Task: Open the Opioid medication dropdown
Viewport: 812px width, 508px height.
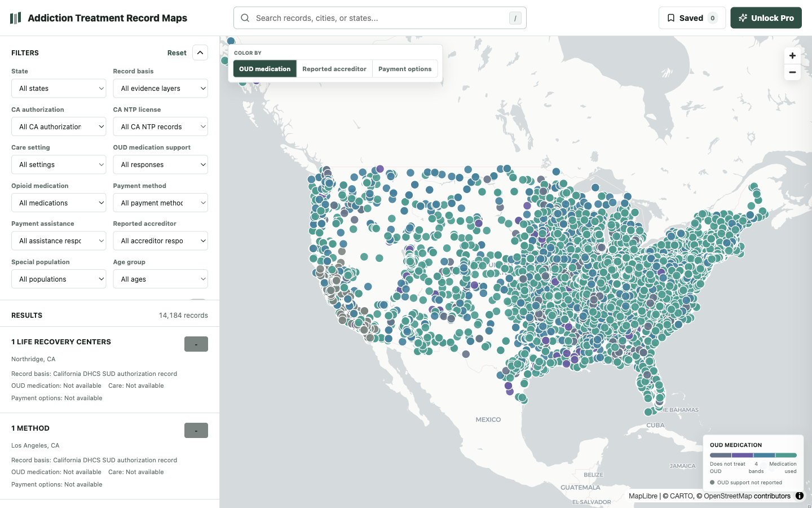Action: (x=59, y=203)
